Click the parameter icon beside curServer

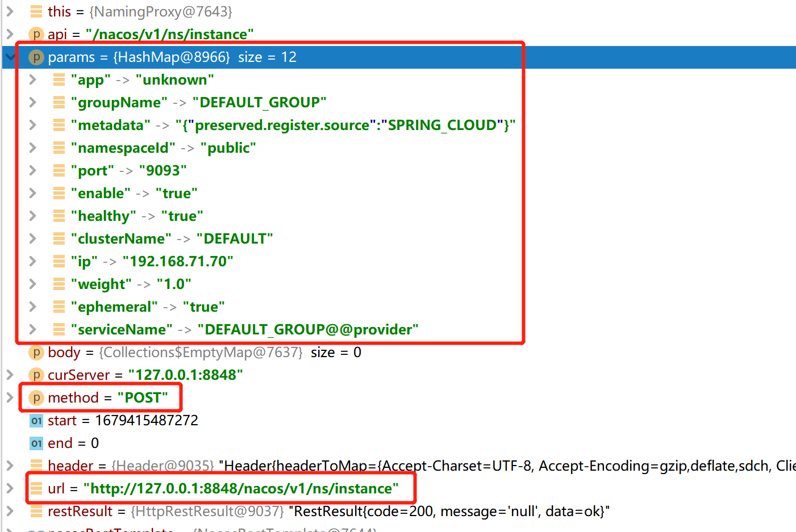[36, 375]
